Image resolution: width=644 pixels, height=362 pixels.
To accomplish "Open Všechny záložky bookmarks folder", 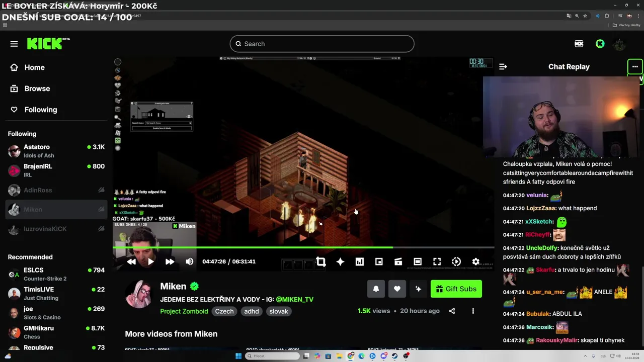I will (x=626, y=25).
